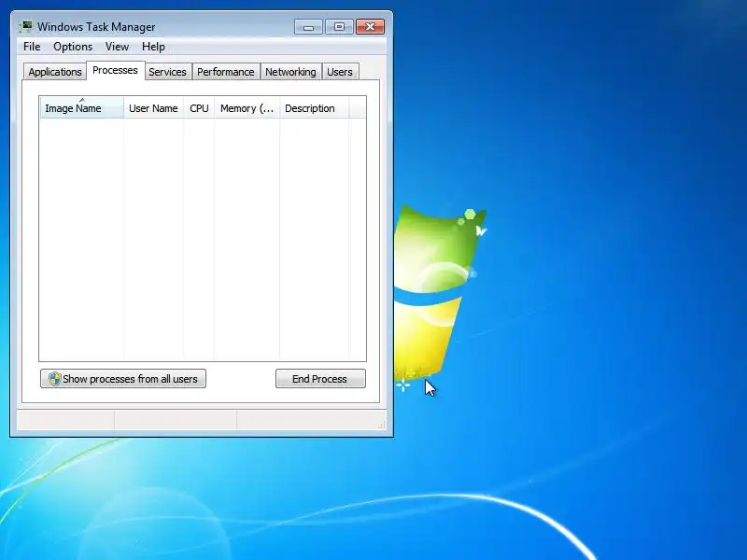Sort by Image Name column header

[82, 108]
